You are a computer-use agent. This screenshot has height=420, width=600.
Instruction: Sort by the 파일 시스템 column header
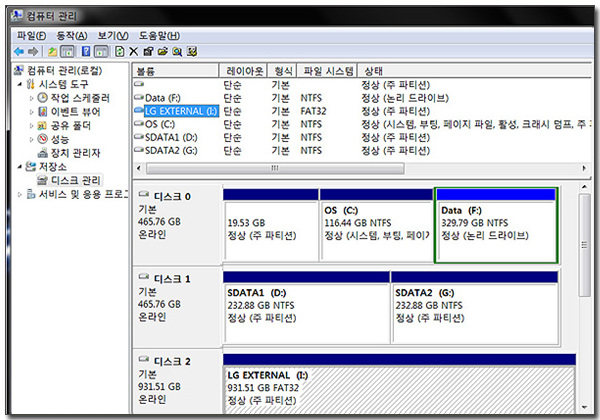click(327, 71)
